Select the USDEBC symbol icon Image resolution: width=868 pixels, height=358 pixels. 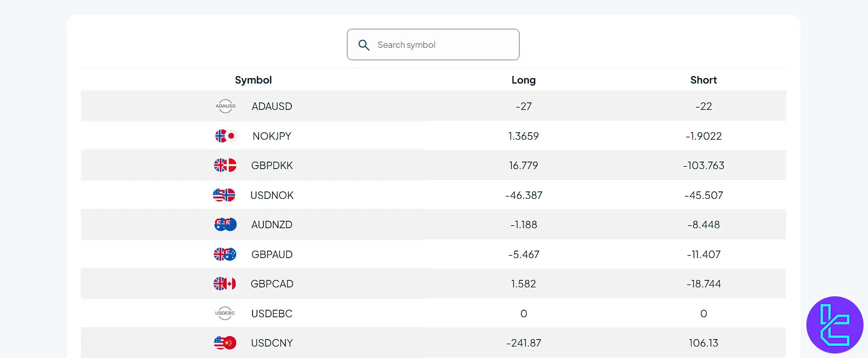pos(225,313)
